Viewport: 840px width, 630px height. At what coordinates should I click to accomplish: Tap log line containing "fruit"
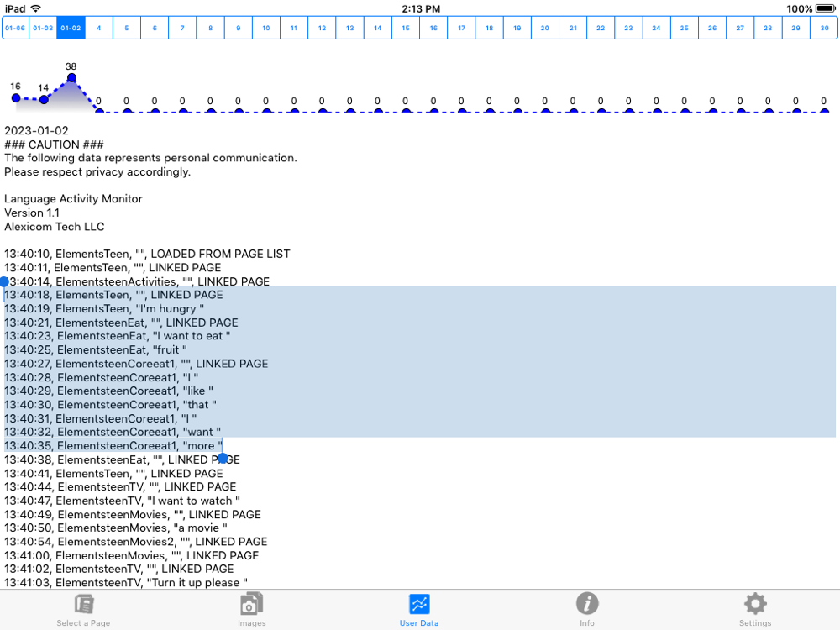click(x=96, y=350)
